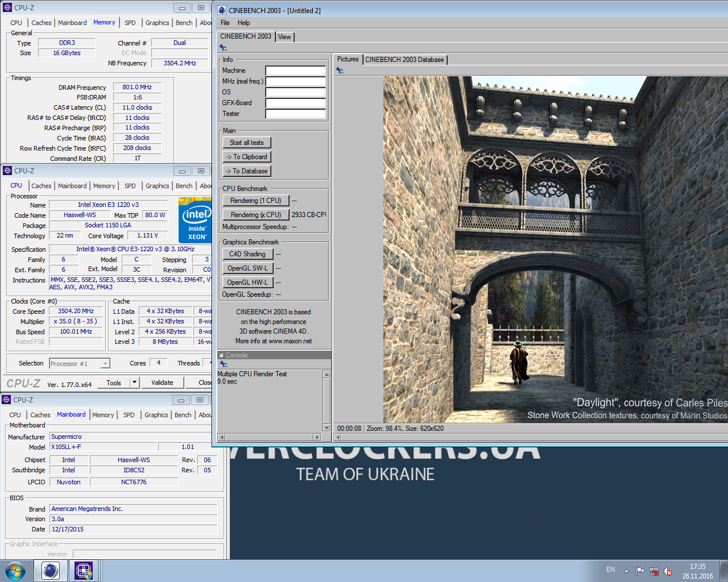Open Memory tab in CPU-Z Mainboard window
Image resolution: width=728 pixels, height=582 pixels.
click(x=103, y=415)
